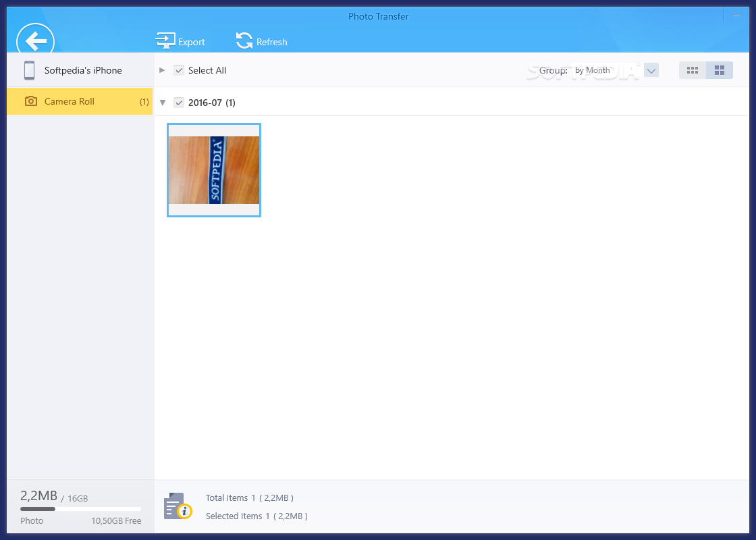756x540 pixels.
Task: Switch to small thumbnail grid view
Action: coord(693,70)
